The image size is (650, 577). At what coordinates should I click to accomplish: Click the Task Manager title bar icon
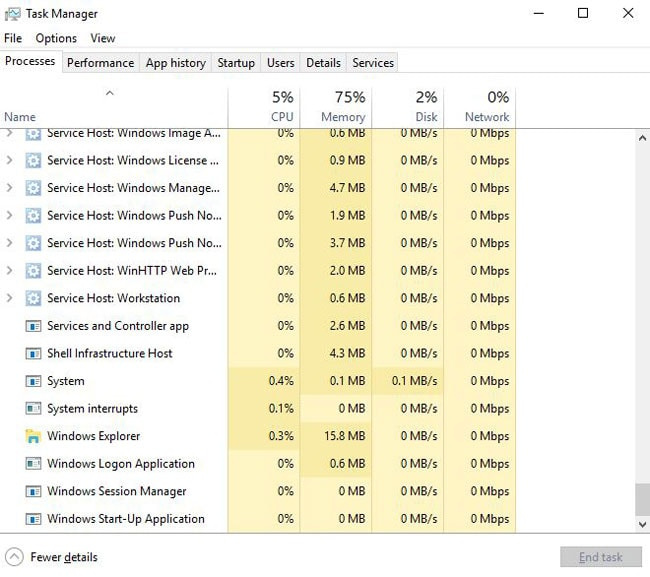(x=13, y=14)
